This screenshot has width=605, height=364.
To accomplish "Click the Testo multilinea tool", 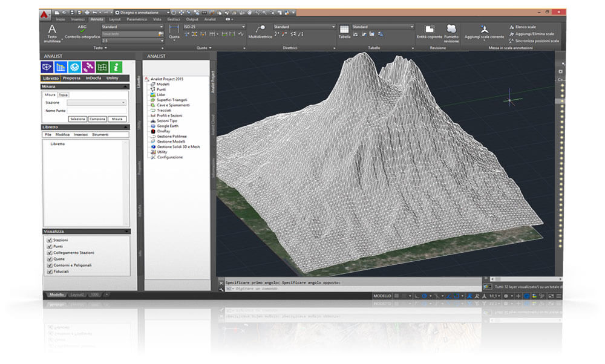I will point(52,33).
